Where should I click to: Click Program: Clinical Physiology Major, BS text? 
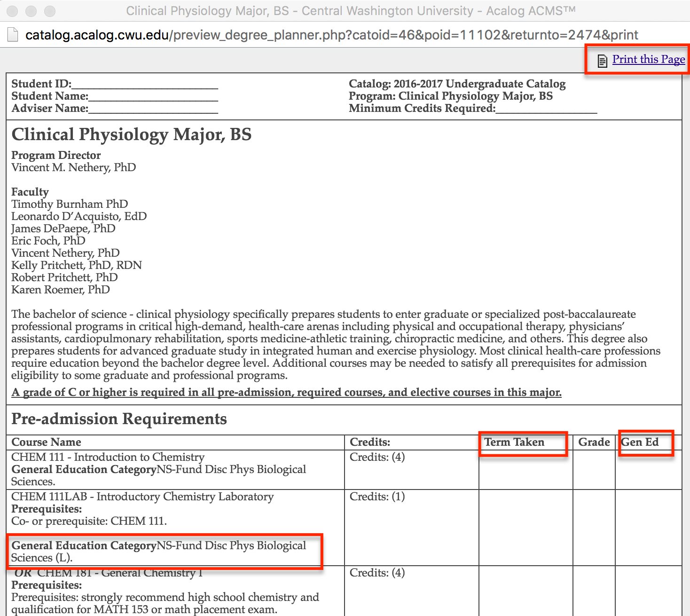point(451,96)
